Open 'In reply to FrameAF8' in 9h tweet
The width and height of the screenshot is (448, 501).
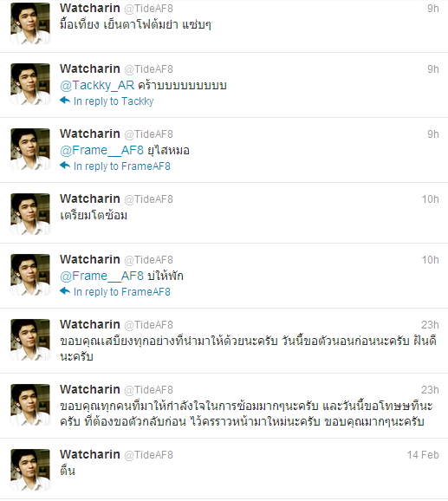[122, 166]
